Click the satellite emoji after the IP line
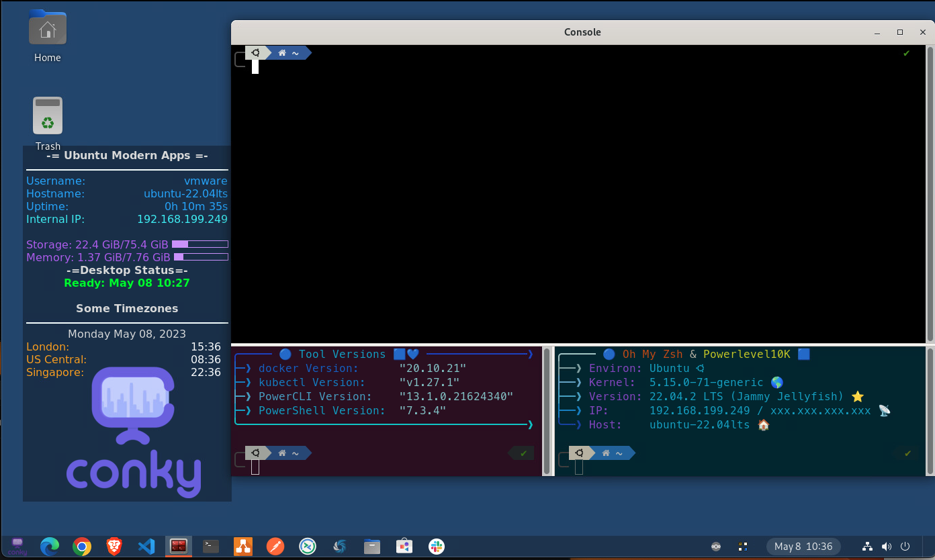Image resolution: width=935 pixels, height=560 pixels. [x=884, y=411]
